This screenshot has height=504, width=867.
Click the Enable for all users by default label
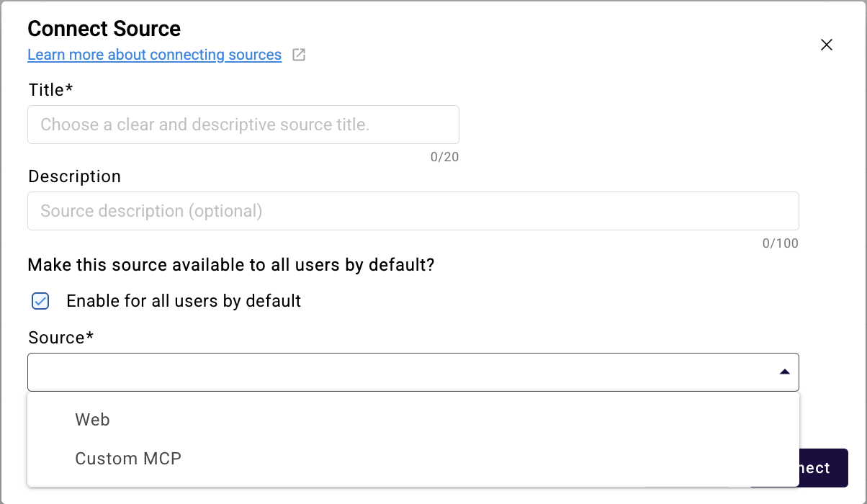pos(184,301)
